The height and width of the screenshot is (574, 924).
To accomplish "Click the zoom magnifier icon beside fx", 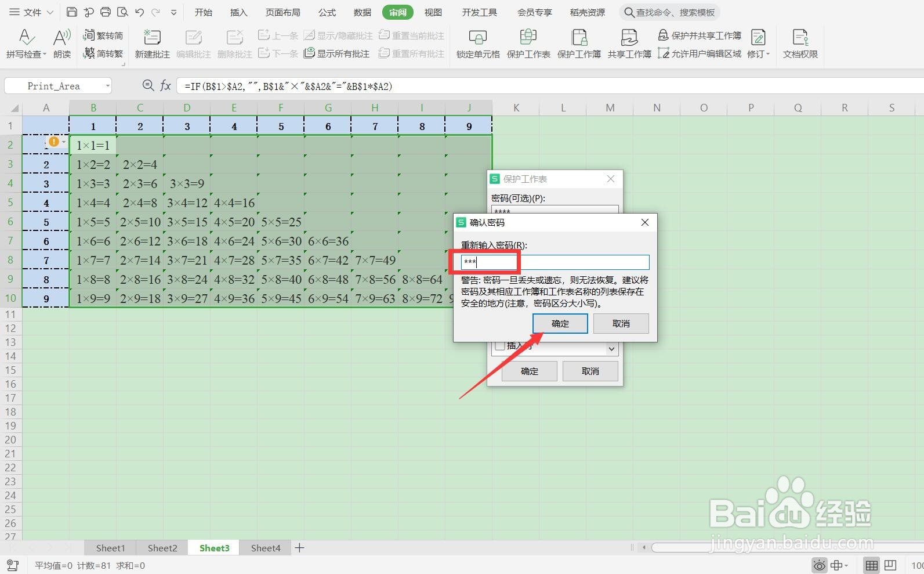I will [148, 86].
